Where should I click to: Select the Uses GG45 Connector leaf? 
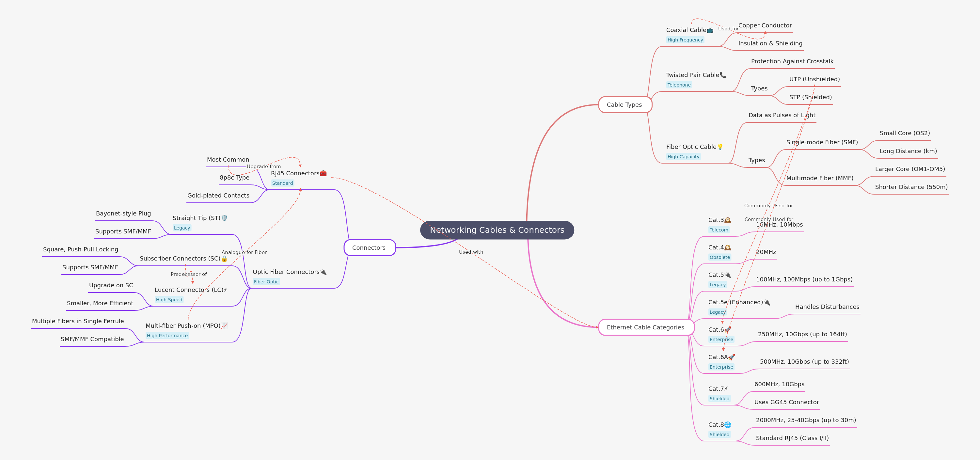(x=786, y=402)
